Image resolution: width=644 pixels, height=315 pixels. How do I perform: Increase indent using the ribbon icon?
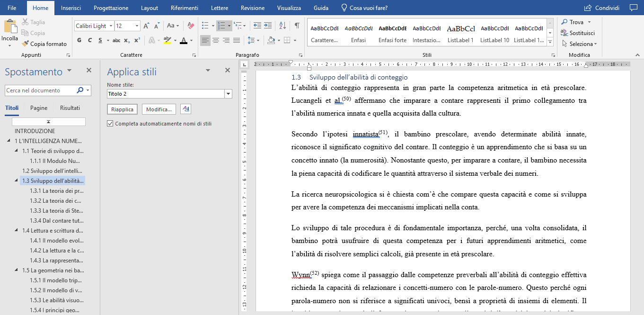click(x=268, y=26)
